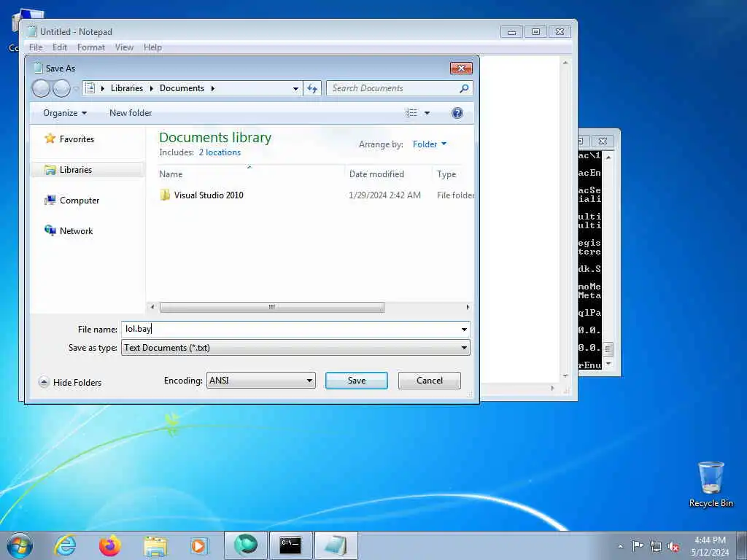Click the Documents breadcrumb segment

182,88
